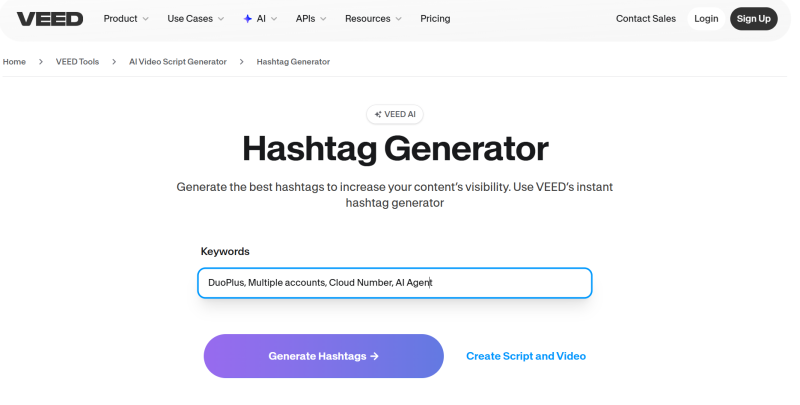Click the VEED logo
The height and width of the screenshot is (405, 800).
coord(50,19)
